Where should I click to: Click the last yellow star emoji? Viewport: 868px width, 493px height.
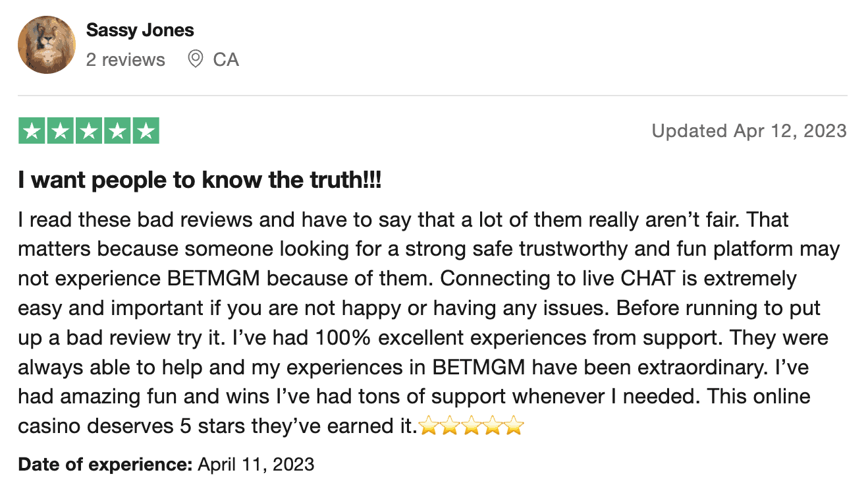point(514,426)
